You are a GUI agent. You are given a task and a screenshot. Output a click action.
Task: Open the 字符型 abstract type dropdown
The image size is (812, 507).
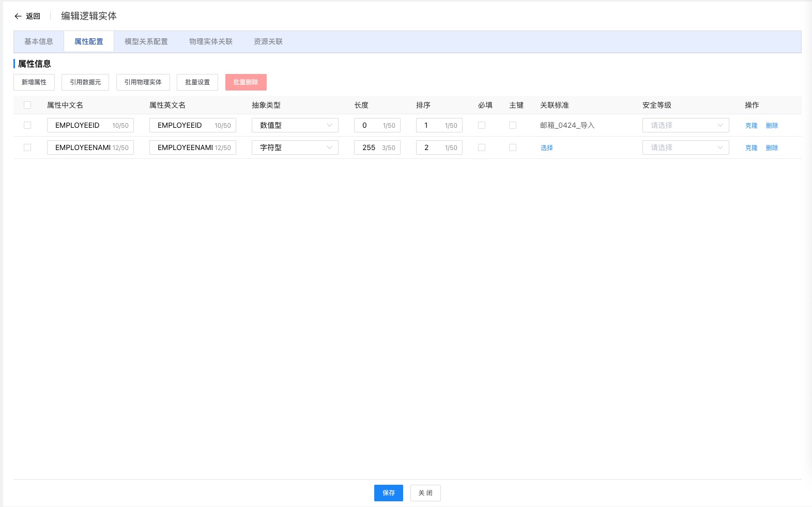point(295,147)
